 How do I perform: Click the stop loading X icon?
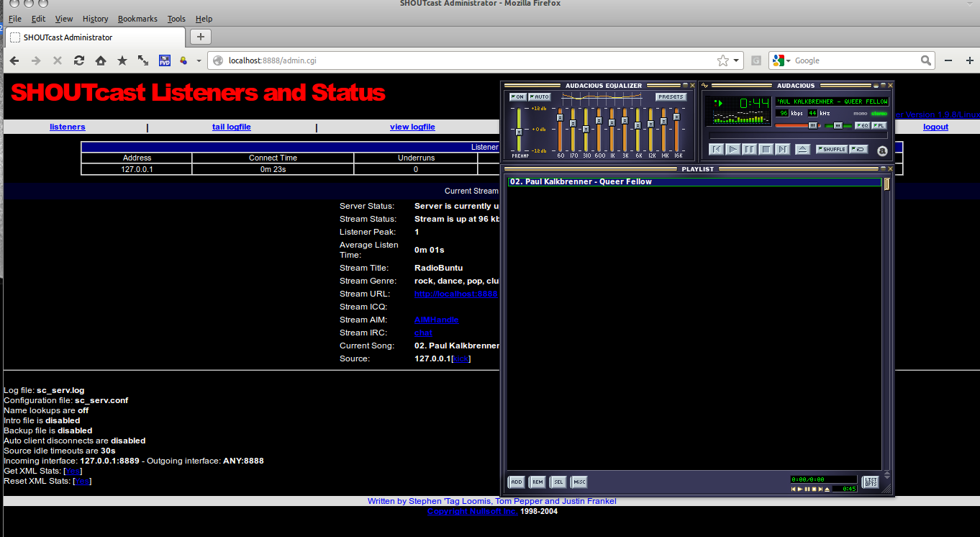point(58,61)
